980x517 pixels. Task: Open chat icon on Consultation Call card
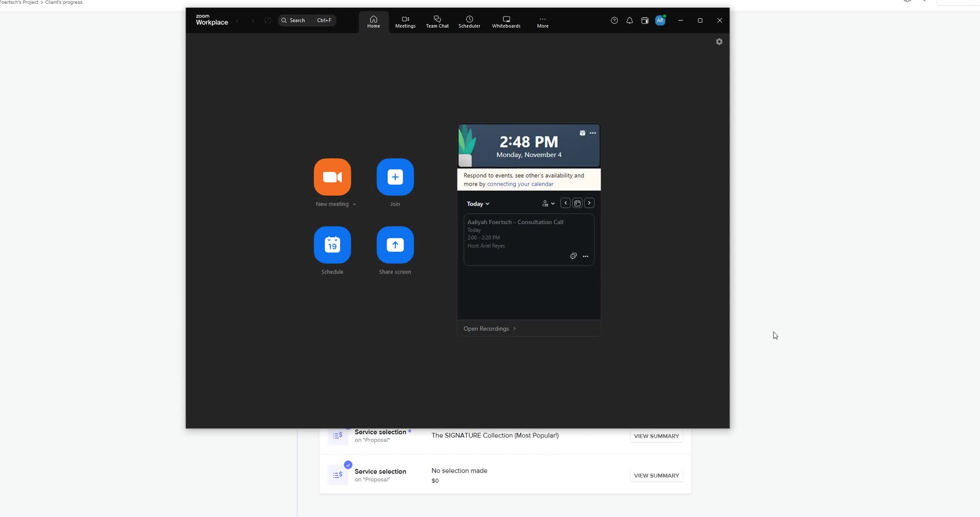coord(573,256)
